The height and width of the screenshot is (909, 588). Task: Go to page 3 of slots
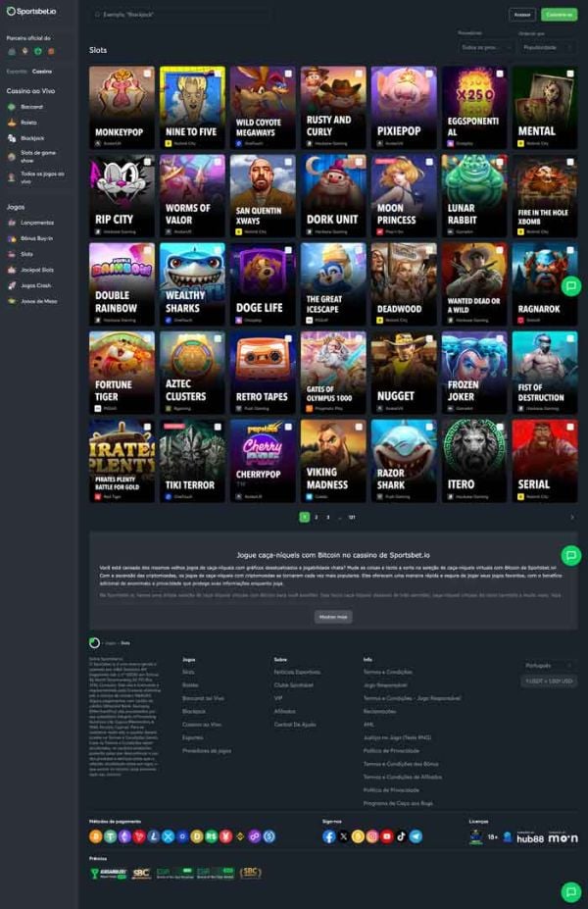point(328,517)
